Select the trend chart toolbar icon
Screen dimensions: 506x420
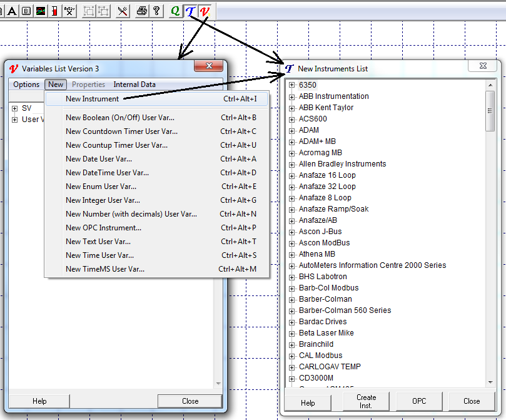40,11
